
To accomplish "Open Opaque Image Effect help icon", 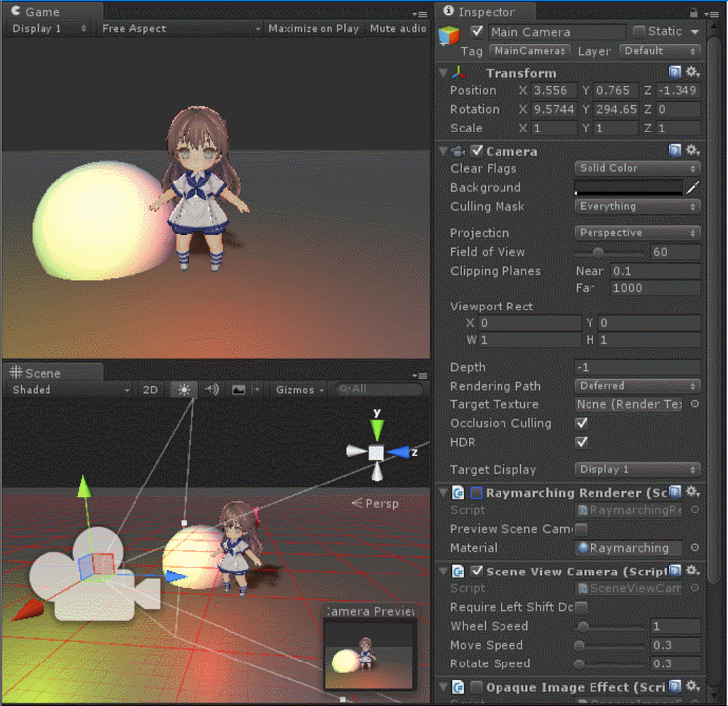I will pos(676,686).
